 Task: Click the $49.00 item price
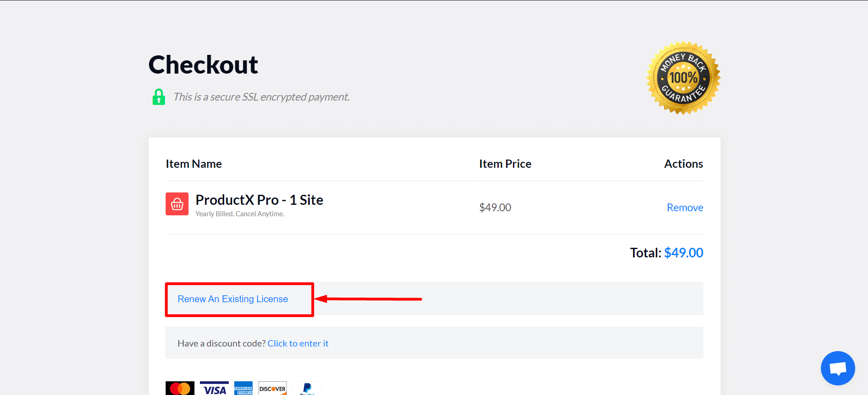tap(495, 207)
